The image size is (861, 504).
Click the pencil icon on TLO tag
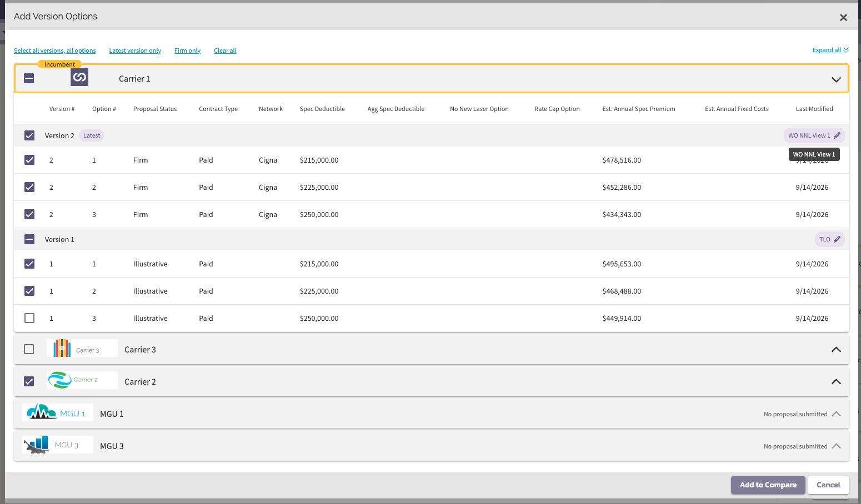[837, 239]
